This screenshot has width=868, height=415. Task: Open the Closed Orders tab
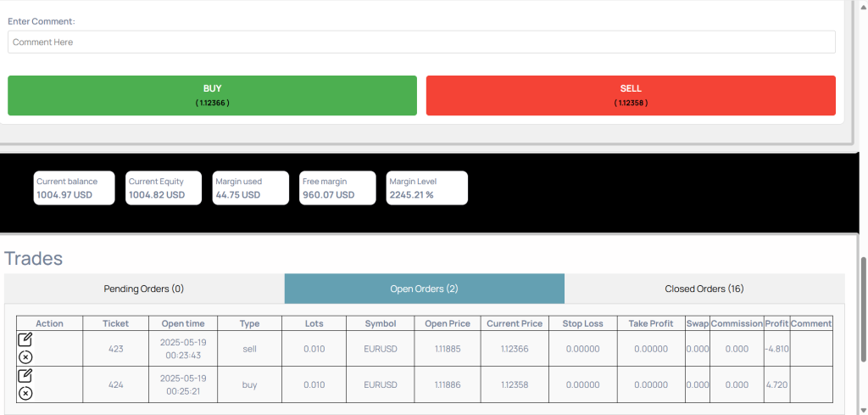click(704, 289)
